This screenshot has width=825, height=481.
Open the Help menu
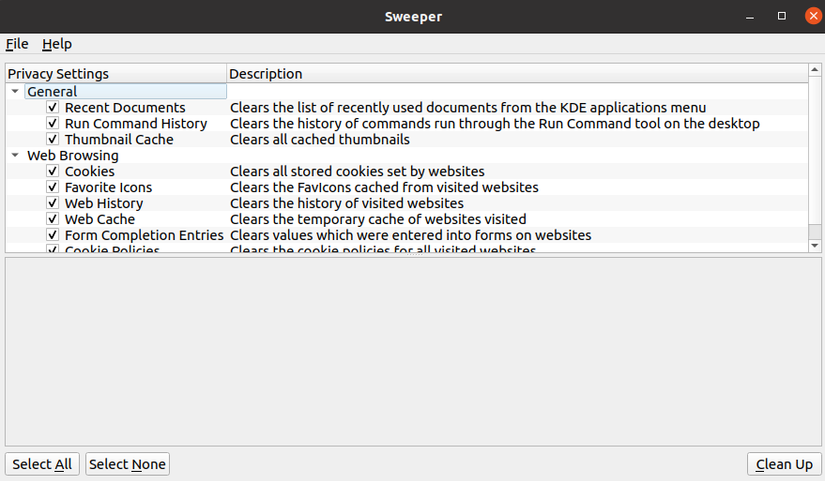57,44
